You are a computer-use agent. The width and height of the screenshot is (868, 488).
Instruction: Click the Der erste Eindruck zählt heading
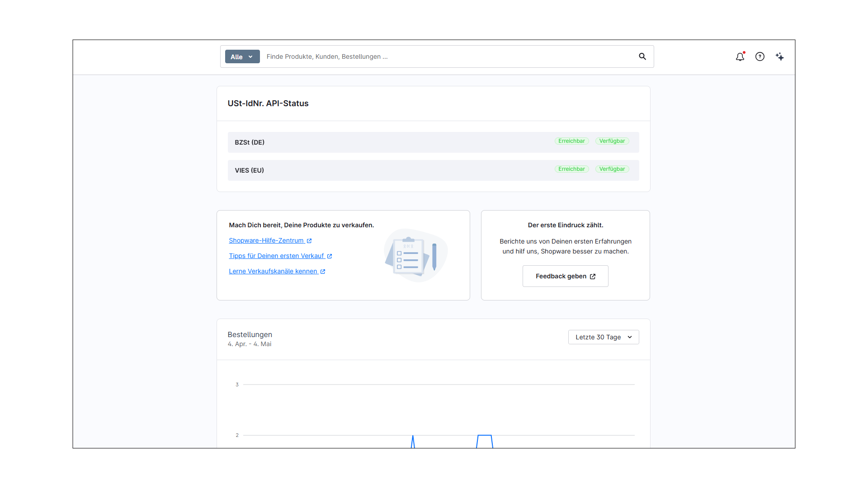click(566, 225)
